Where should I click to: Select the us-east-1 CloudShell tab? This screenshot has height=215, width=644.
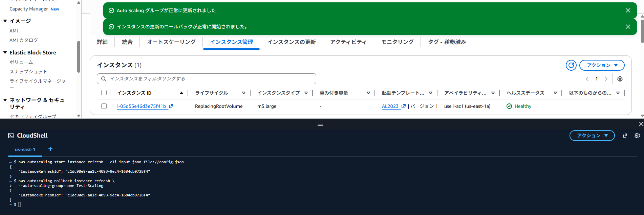pos(25,149)
